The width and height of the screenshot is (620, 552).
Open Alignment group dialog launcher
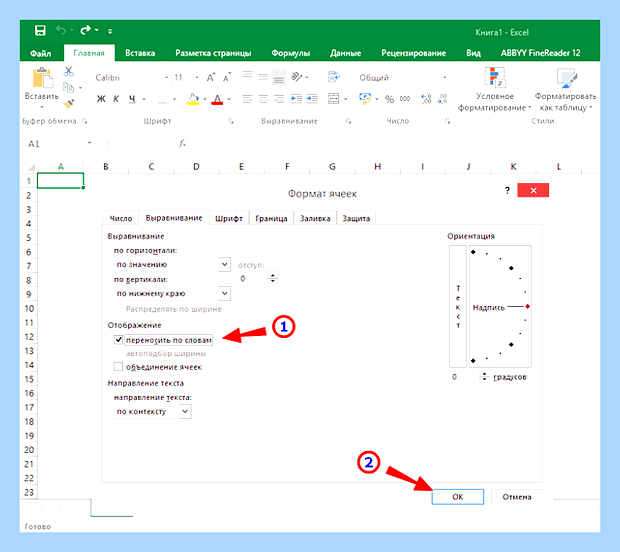tap(348, 121)
